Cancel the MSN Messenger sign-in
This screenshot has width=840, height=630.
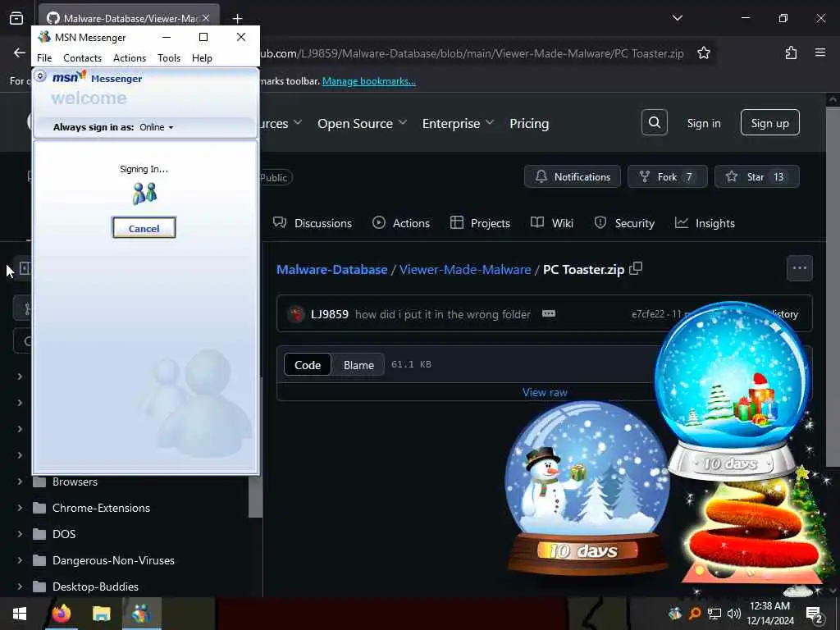pos(144,228)
